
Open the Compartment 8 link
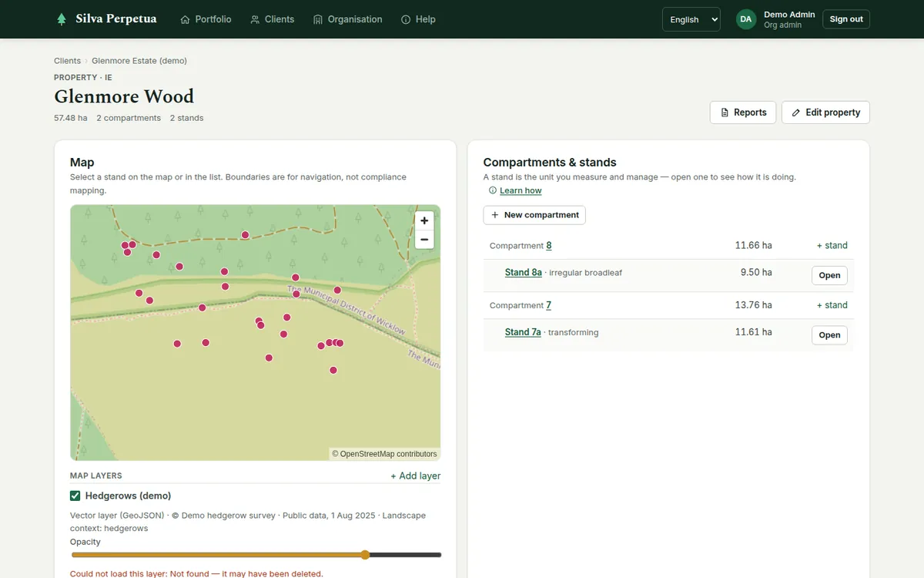[549, 246]
